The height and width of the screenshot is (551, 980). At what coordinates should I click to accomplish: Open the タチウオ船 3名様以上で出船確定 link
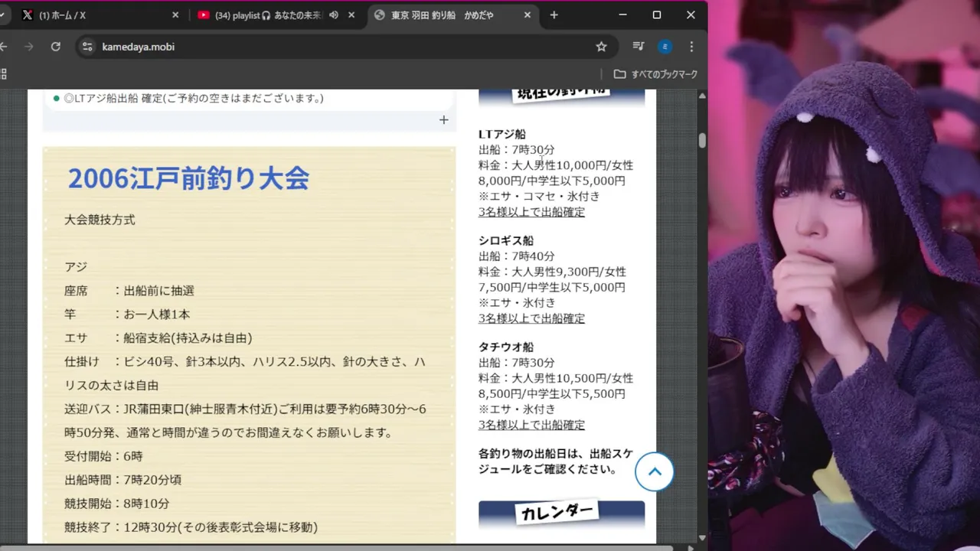tap(531, 425)
